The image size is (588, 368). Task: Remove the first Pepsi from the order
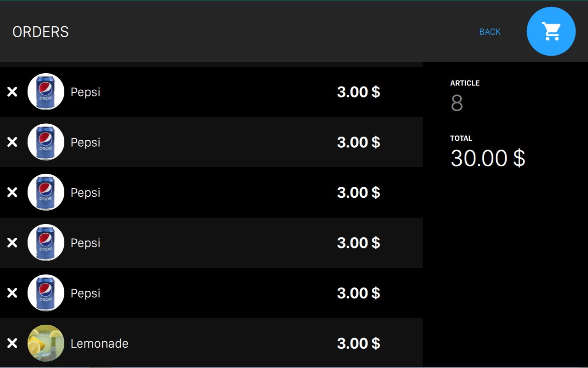[x=12, y=92]
